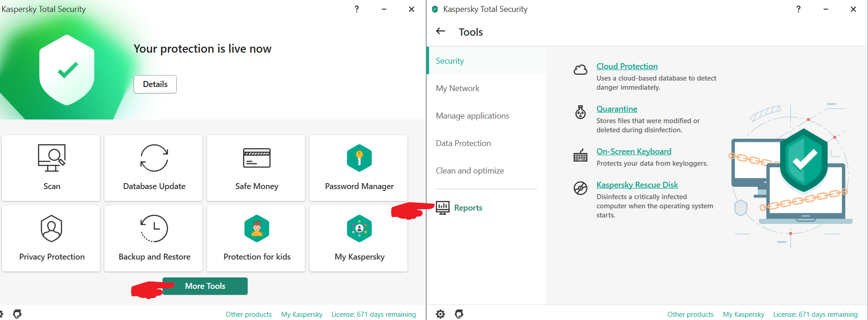The image size is (868, 320).
Task: Click My Kaspersky link in main window footer
Action: (302, 315)
